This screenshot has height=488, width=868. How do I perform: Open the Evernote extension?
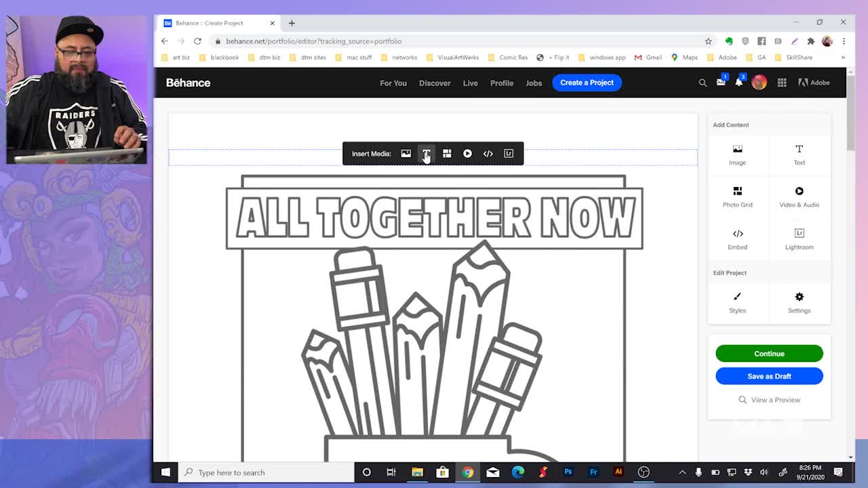tap(729, 41)
